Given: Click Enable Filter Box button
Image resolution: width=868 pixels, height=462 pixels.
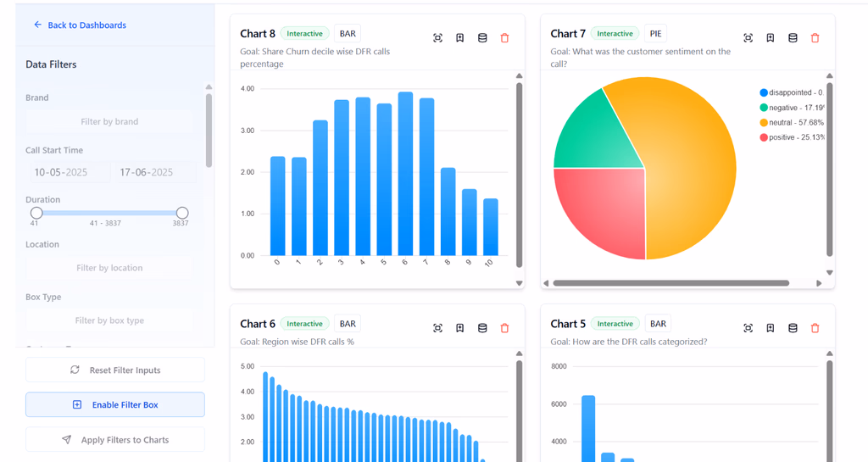Looking at the screenshot, I should coord(115,404).
